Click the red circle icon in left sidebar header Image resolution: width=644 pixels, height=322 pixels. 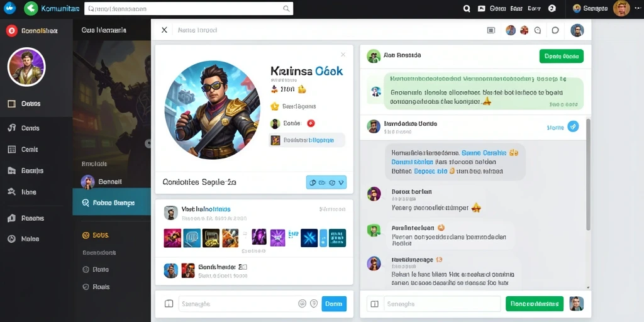click(x=11, y=30)
